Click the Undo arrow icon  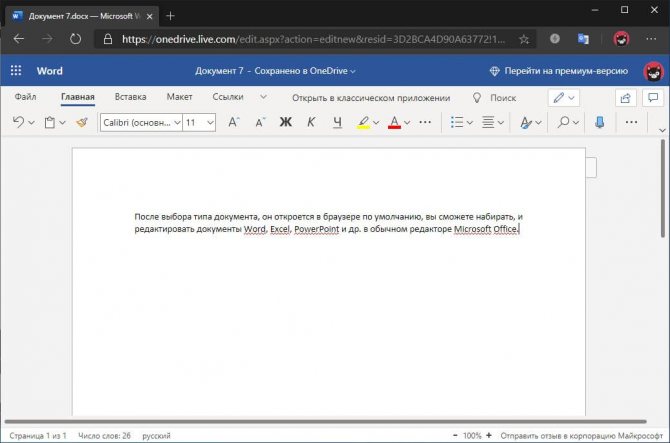pyautogui.click(x=18, y=122)
